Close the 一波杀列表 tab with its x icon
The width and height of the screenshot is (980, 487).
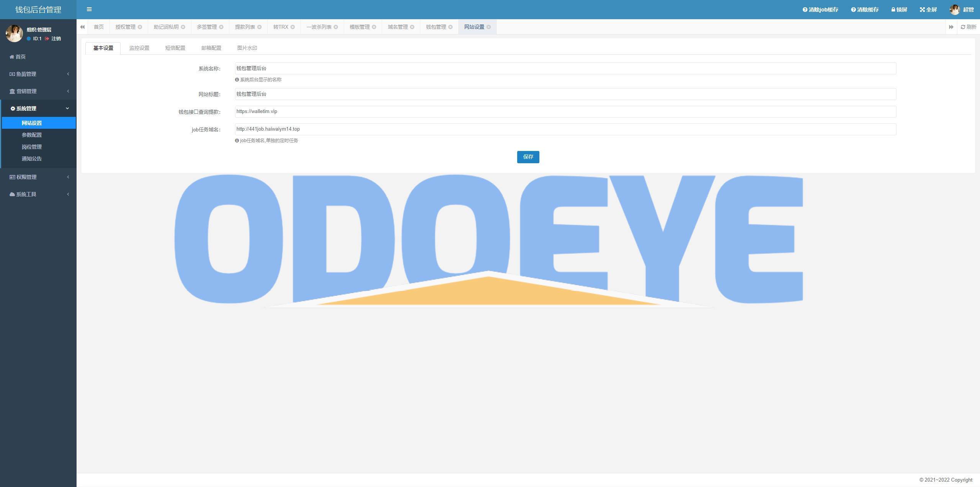click(336, 27)
